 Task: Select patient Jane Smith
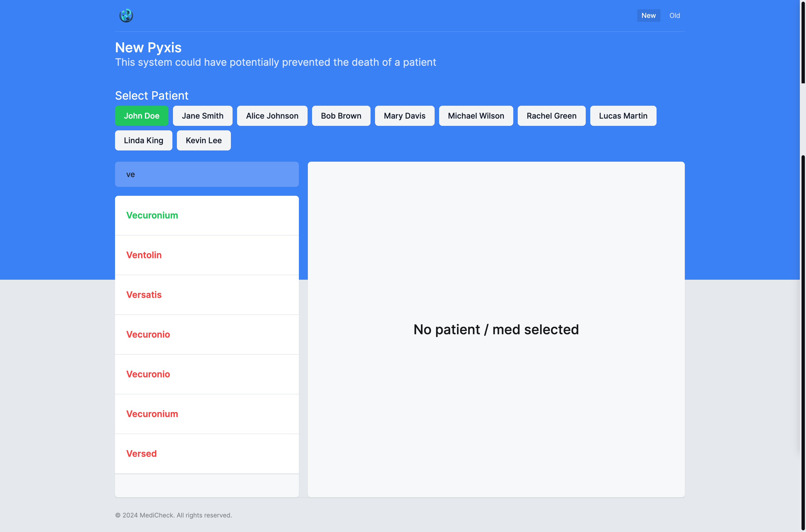click(x=203, y=116)
